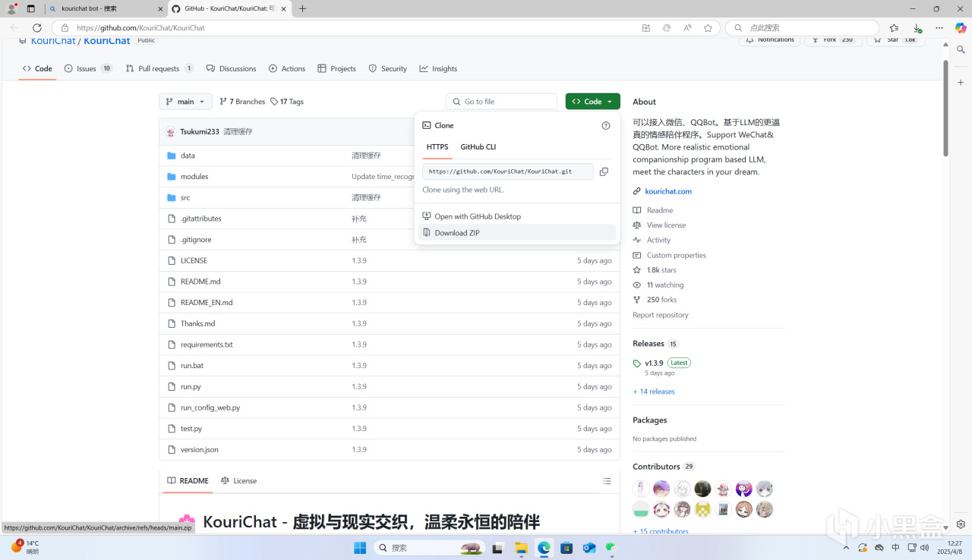Go to the Discussions tab
Image resolution: width=972 pixels, height=560 pixels.
[232, 68]
